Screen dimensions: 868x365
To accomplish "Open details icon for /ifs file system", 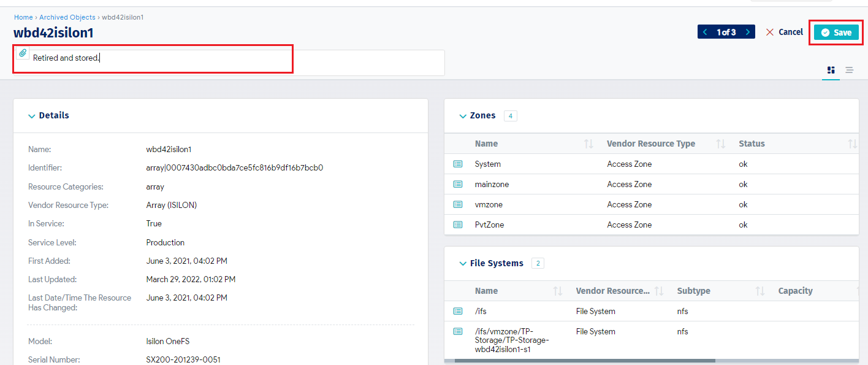I will (x=458, y=311).
